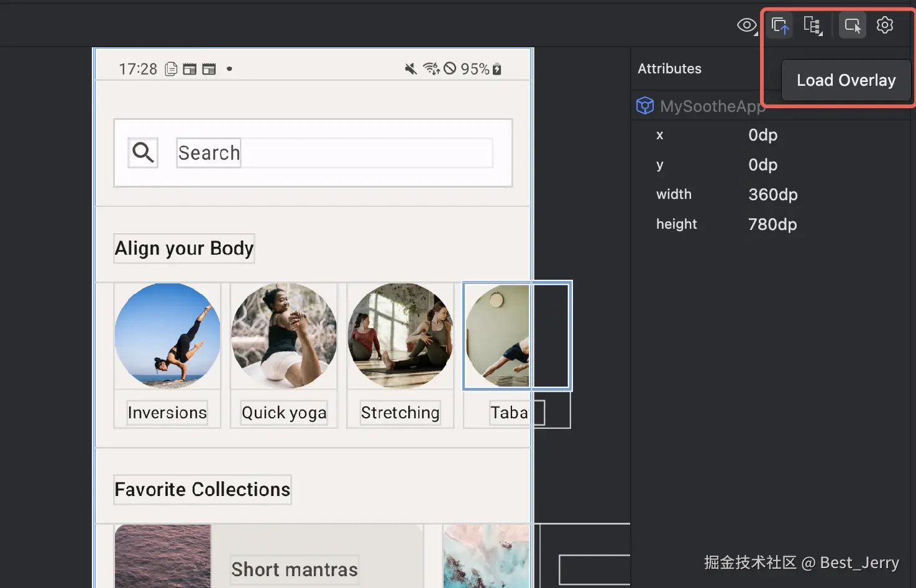Select the second collection card image
Viewport: 916px width, 588px height.
(486, 556)
